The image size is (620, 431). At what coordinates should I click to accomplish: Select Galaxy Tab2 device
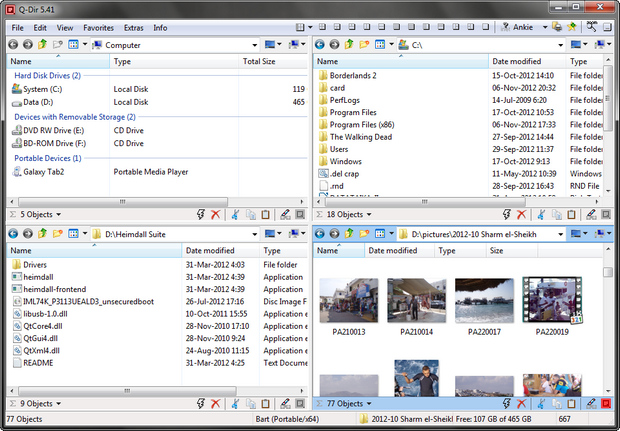coord(38,172)
